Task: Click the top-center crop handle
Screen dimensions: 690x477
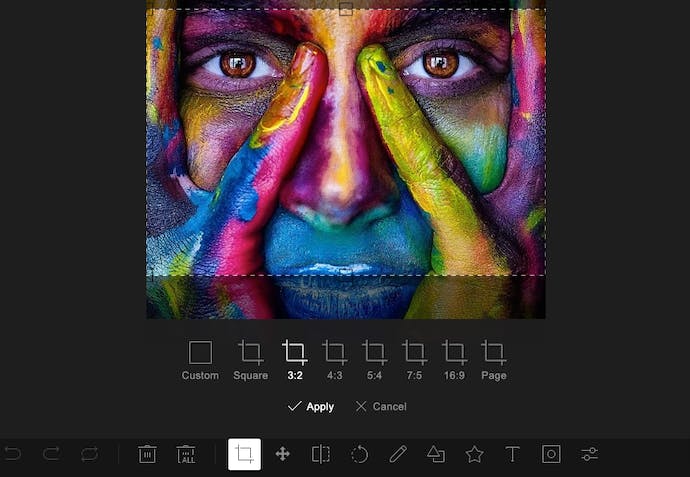Action: pyautogui.click(x=345, y=9)
